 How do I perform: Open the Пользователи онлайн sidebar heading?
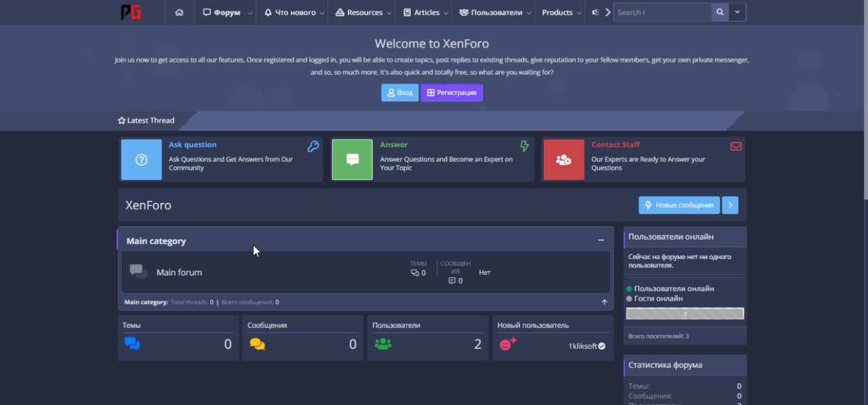click(x=671, y=237)
